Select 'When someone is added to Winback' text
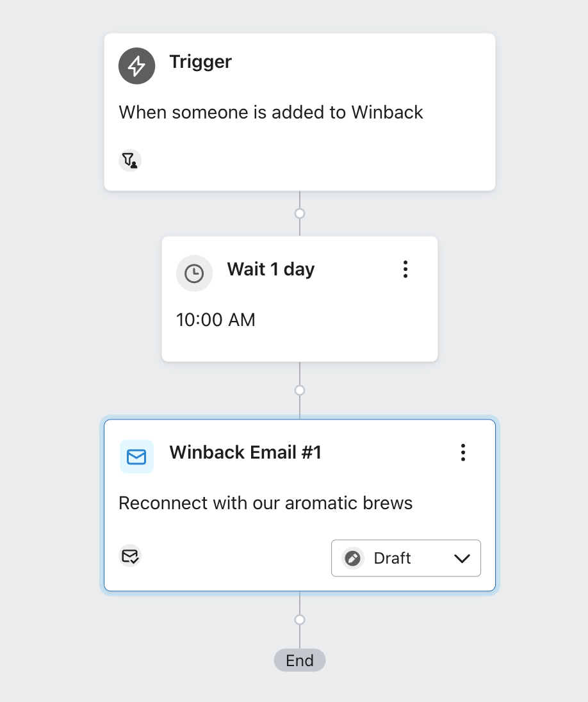The image size is (588, 702). click(x=270, y=112)
